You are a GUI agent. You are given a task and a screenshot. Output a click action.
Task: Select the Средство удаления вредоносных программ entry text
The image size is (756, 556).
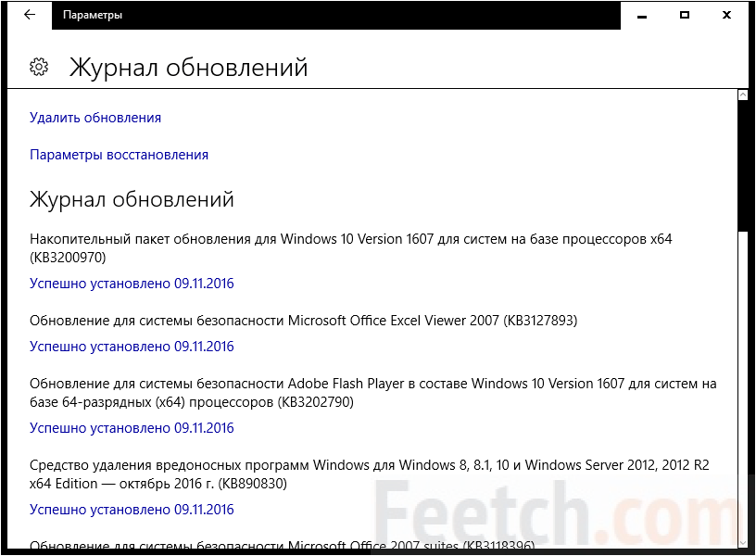click(x=370, y=474)
